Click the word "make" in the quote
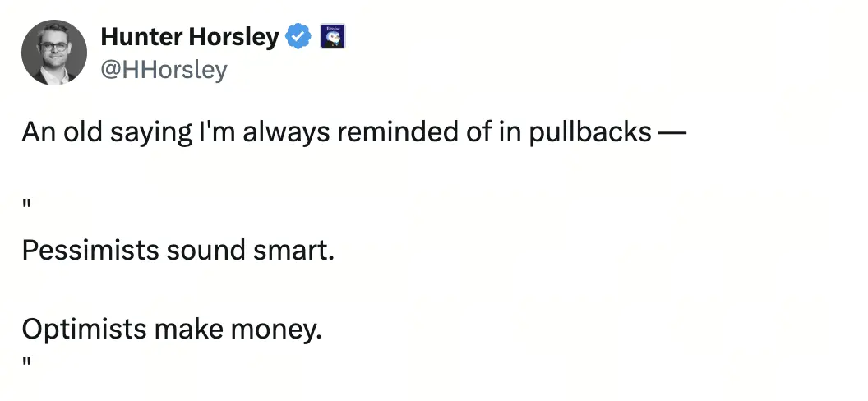This screenshot has height=401, width=868. pos(189,330)
